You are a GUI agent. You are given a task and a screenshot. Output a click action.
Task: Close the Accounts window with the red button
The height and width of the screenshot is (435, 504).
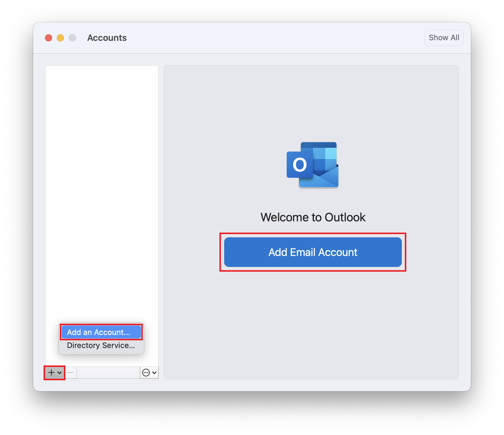(49, 38)
